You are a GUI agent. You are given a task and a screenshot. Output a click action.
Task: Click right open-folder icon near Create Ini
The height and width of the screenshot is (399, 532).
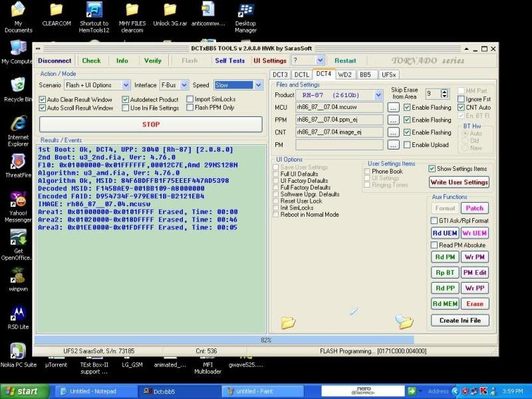404,321
